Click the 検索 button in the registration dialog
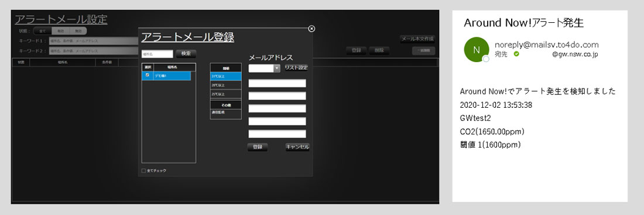Screen dimensions: 644x215 click(186, 53)
